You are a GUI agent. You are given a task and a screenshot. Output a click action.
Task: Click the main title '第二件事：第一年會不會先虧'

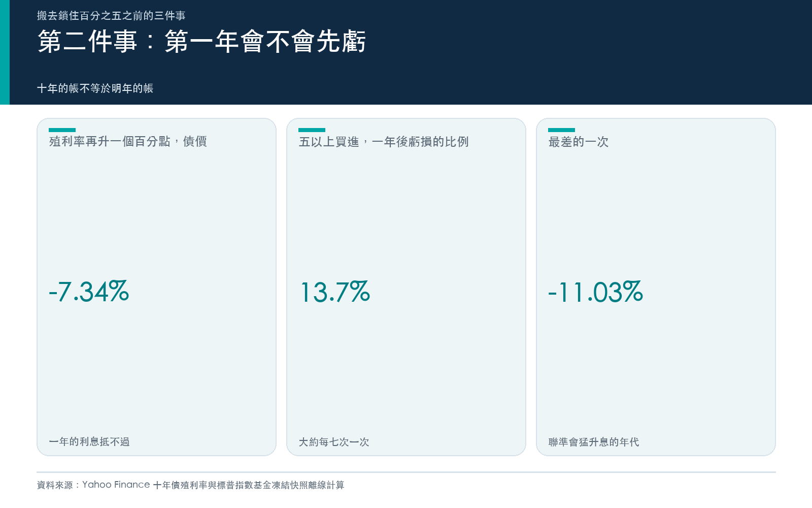(201, 41)
